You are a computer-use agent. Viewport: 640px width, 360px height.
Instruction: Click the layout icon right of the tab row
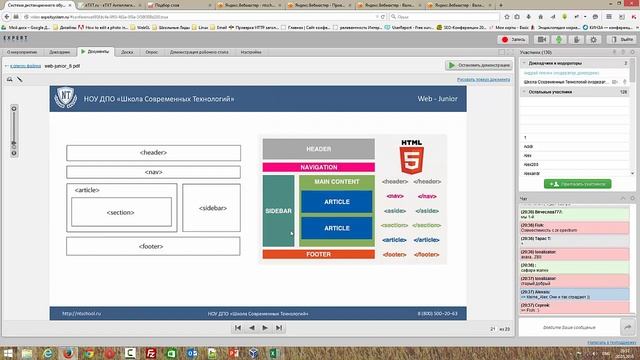[x=502, y=52]
